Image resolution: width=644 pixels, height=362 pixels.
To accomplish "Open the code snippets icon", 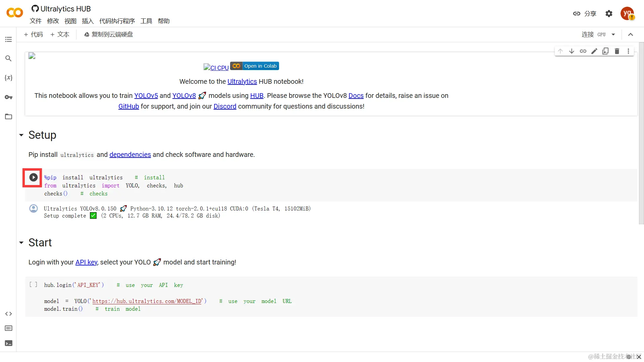I will (8, 314).
